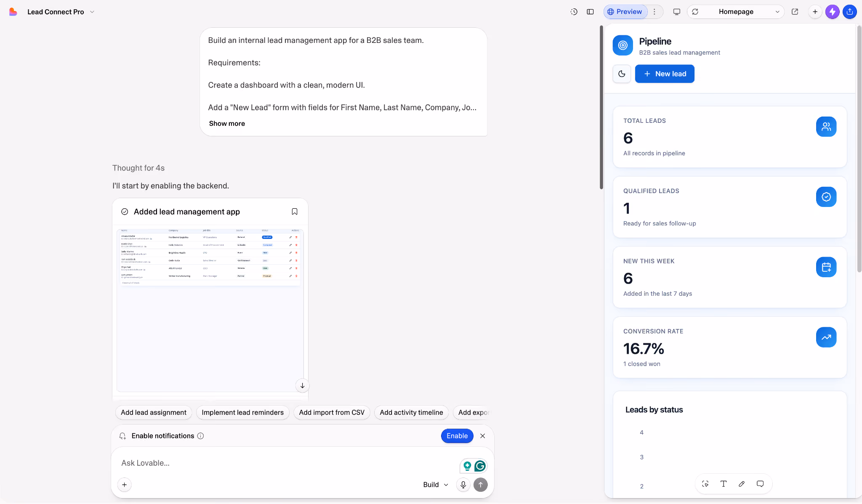The width and height of the screenshot is (862, 504).
Task: Click the Pipeline target logo
Action: tap(623, 45)
